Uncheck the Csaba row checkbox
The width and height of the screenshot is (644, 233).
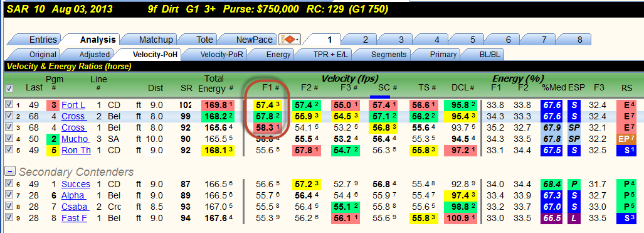tap(8, 206)
